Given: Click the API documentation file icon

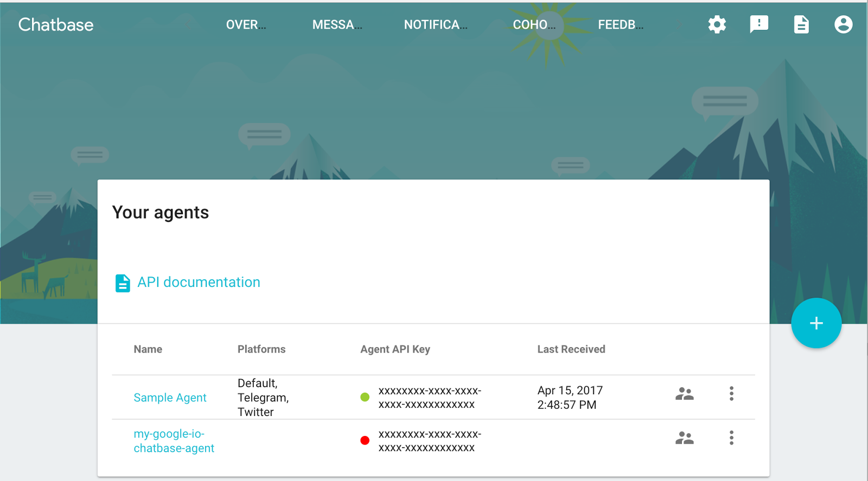Looking at the screenshot, I should pyautogui.click(x=123, y=283).
